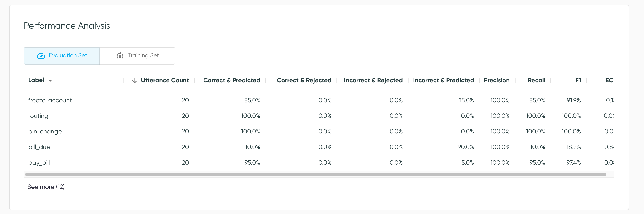Select the freeze_account row label

pos(50,100)
